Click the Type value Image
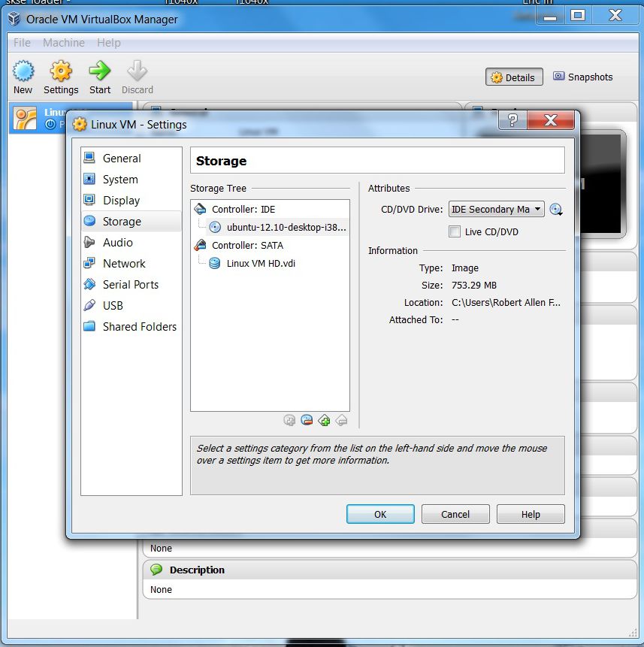The width and height of the screenshot is (644, 647). (465, 268)
